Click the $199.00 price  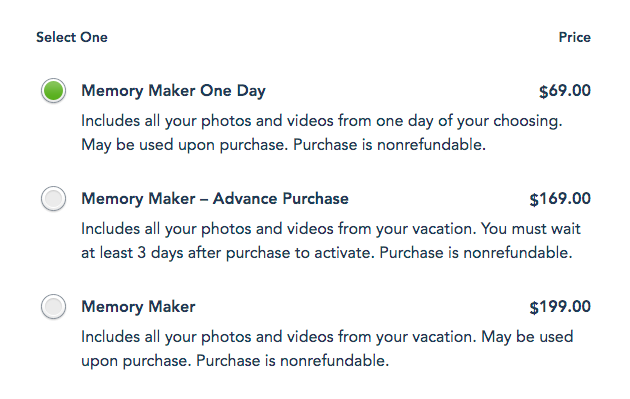click(x=560, y=307)
